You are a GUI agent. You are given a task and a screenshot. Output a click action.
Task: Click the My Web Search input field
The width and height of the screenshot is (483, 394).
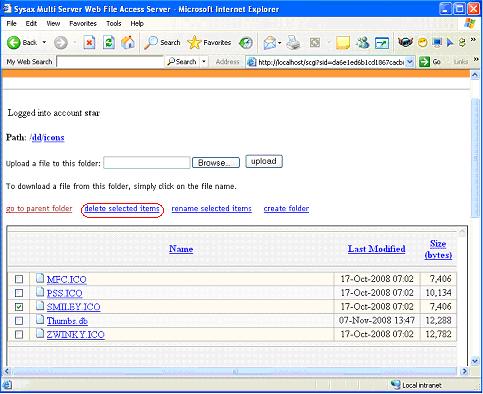[110, 62]
